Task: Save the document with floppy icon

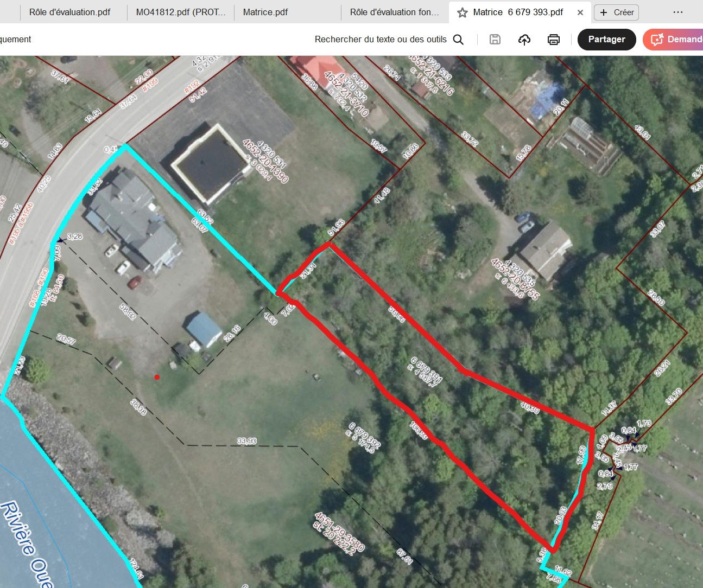Action: pyautogui.click(x=495, y=39)
